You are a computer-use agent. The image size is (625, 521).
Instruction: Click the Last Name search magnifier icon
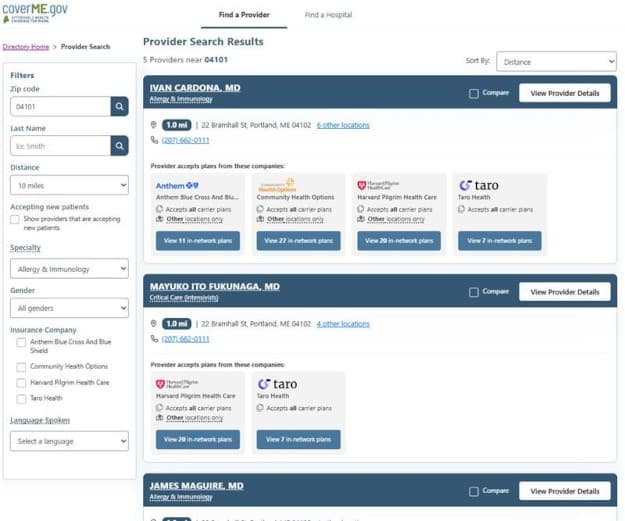pyautogui.click(x=119, y=146)
